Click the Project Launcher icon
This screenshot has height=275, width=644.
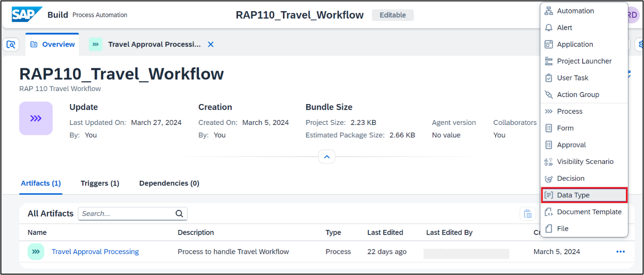(549, 61)
